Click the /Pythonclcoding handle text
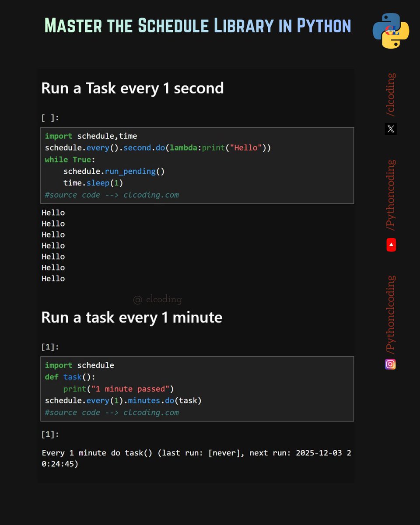420x525 pixels. (x=391, y=315)
